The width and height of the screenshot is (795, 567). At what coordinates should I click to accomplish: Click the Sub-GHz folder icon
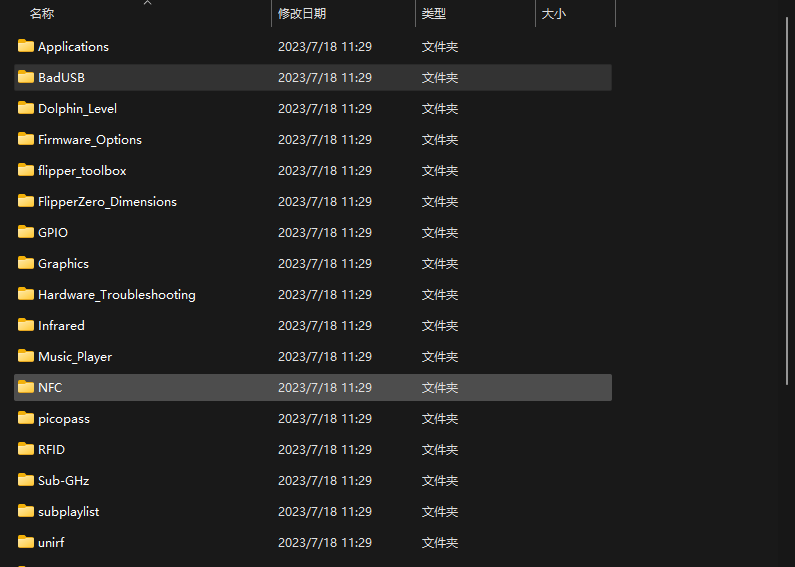26,480
